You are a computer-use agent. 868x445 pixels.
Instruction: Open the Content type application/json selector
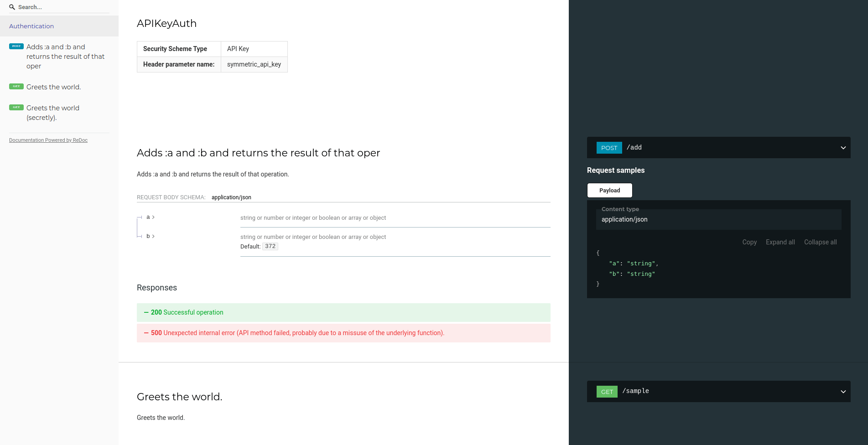pos(718,219)
